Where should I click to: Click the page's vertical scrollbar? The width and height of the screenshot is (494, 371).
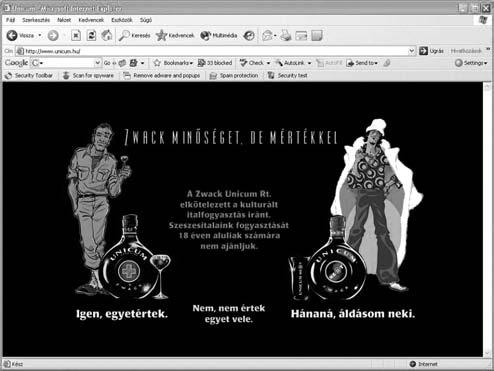pyautogui.click(x=487, y=219)
